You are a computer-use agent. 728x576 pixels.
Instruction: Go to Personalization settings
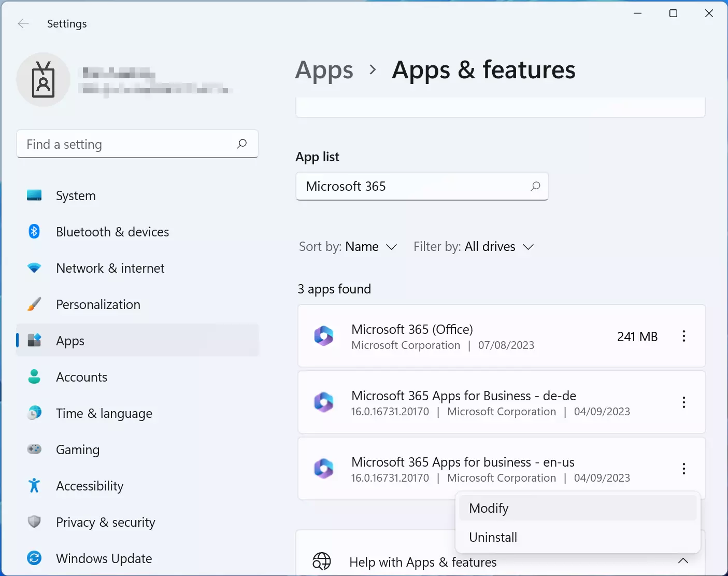(137, 304)
